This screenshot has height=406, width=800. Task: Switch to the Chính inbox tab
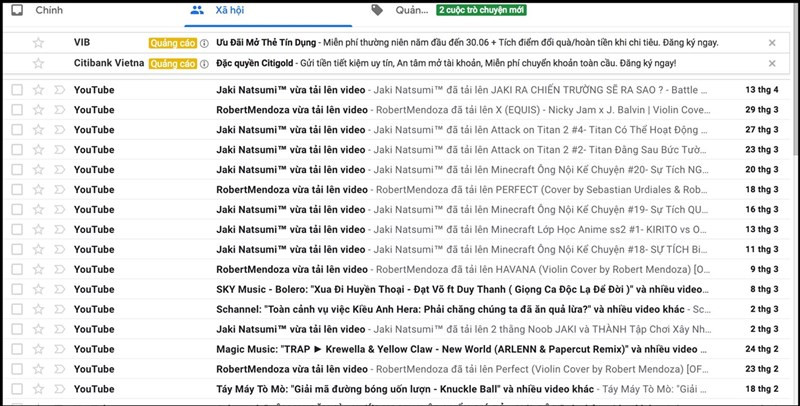[47, 10]
